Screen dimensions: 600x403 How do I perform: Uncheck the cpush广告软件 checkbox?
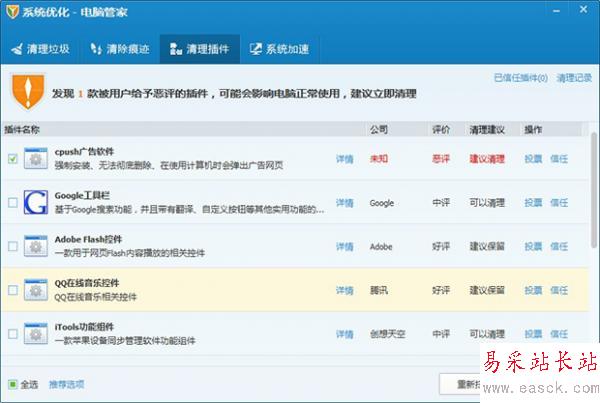click(x=13, y=158)
